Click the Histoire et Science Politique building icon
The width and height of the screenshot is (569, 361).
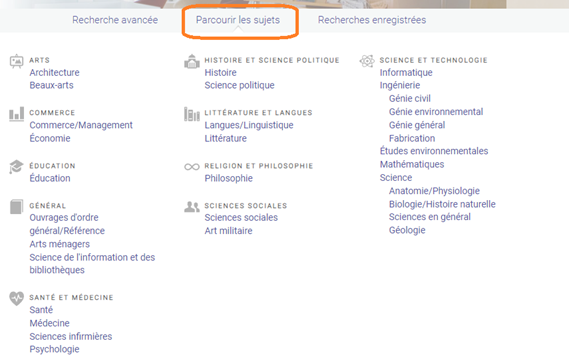(x=192, y=61)
